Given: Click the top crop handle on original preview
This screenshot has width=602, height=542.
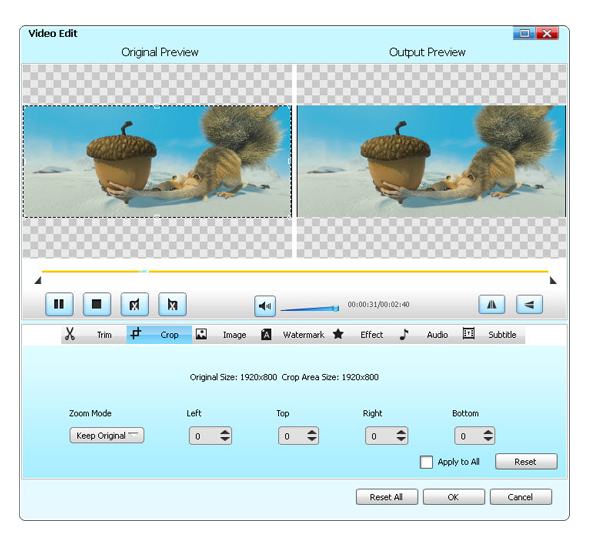Looking at the screenshot, I should [x=157, y=107].
